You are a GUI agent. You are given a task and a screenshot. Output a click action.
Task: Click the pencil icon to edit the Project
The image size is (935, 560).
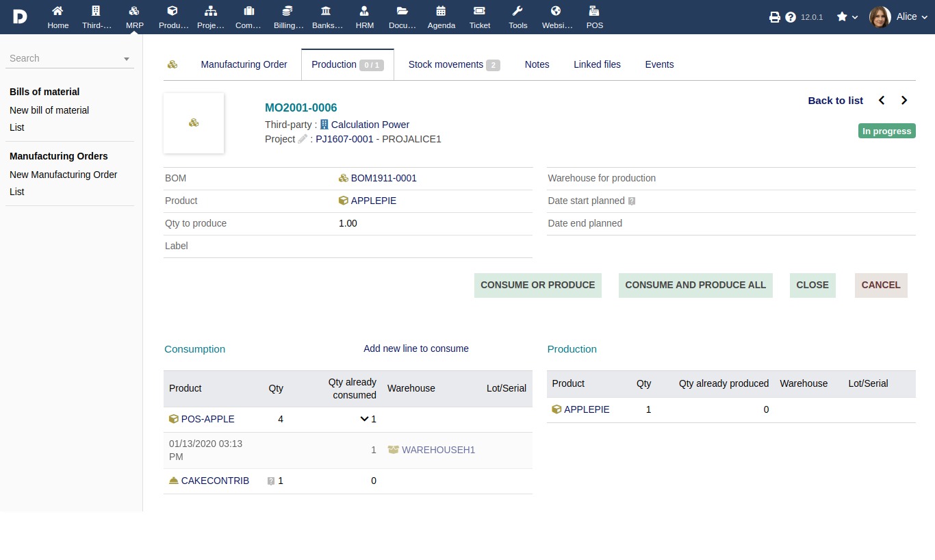click(x=303, y=138)
